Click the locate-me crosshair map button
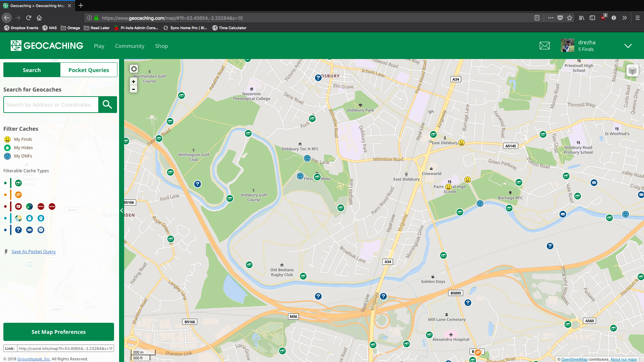The image size is (644, 362). pos(134,69)
